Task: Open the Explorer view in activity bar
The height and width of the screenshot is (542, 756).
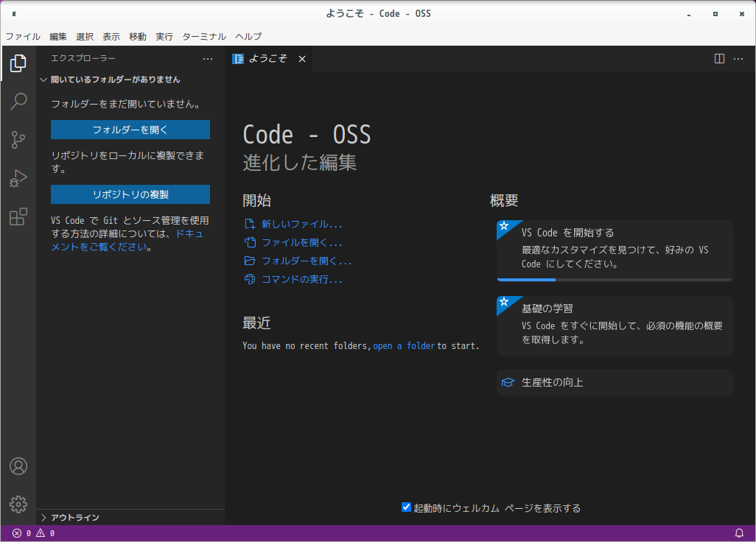Action: (18, 63)
